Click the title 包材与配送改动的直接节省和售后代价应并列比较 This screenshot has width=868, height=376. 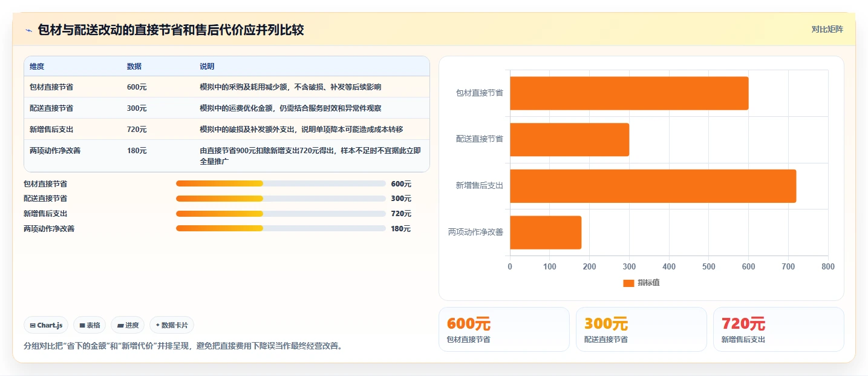171,30
